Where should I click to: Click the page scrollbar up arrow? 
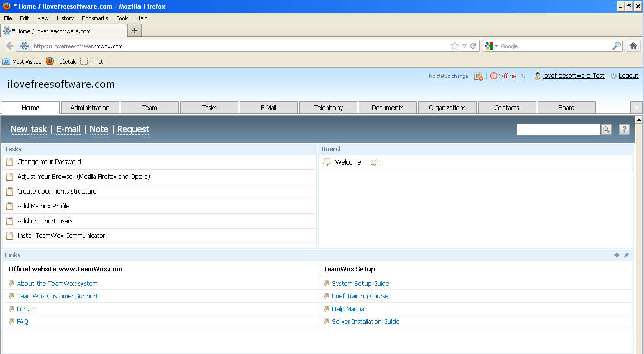[x=639, y=120]
